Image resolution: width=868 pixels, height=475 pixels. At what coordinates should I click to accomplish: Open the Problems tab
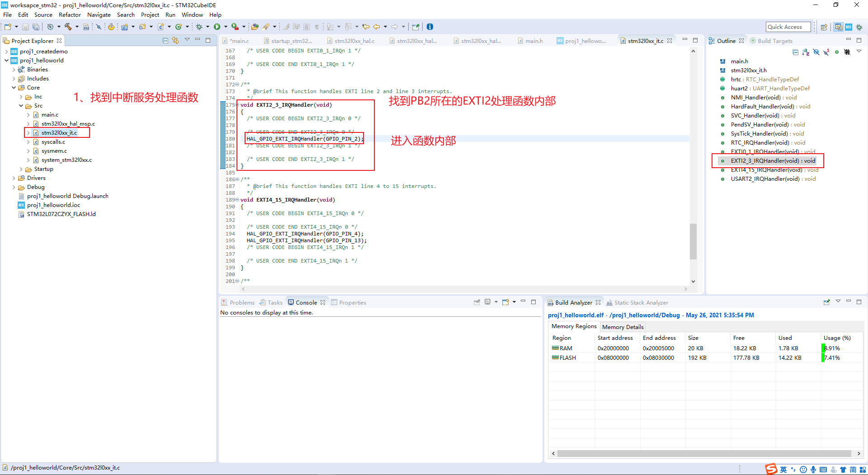click(238, 302)
